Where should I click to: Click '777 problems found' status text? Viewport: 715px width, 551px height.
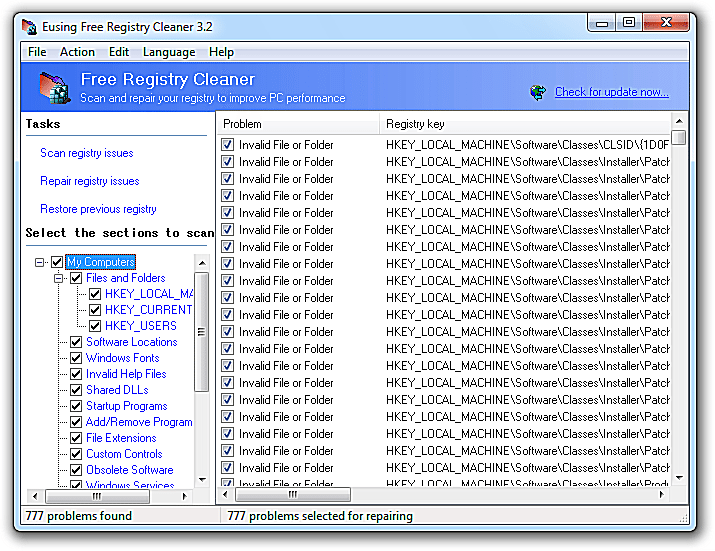(x=78, y=516)
